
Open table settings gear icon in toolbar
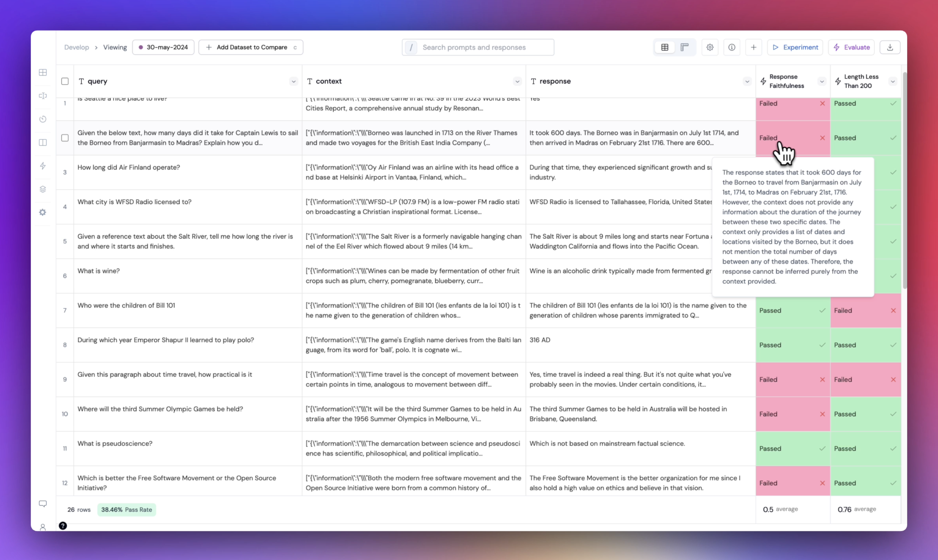pyautogui.click(x=710, y=47)
